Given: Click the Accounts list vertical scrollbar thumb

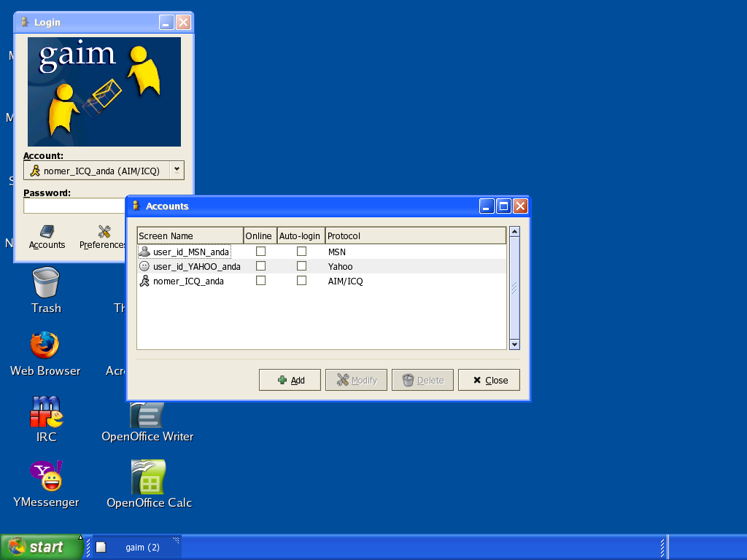Looking at the screenshot, I should tap(514, 288).
